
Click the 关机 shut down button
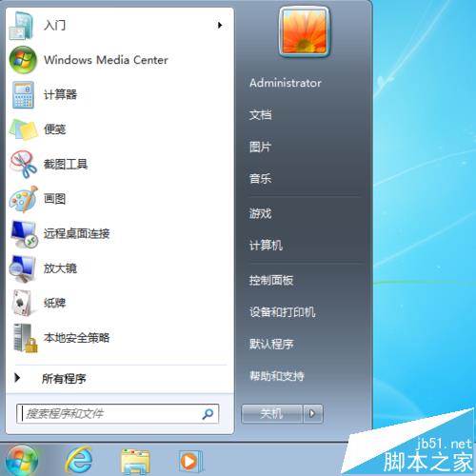click(271, 413)
